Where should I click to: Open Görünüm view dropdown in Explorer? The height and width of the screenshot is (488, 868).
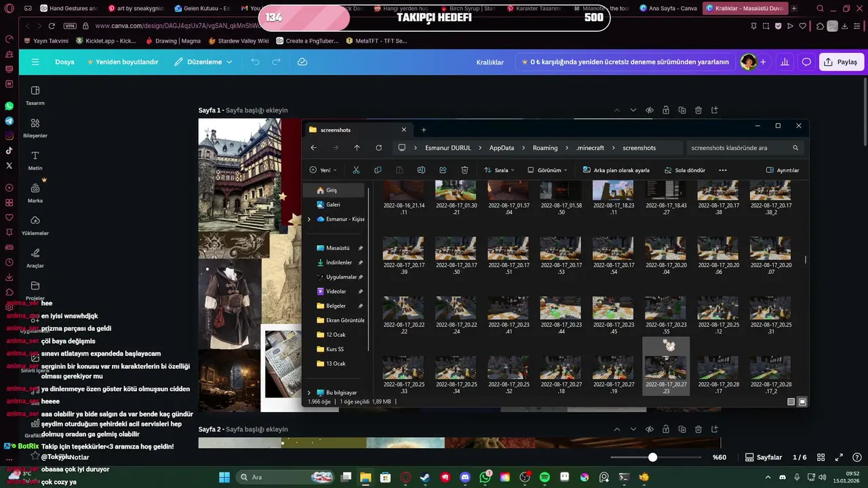pyautogui.click(x=547, y=170)
